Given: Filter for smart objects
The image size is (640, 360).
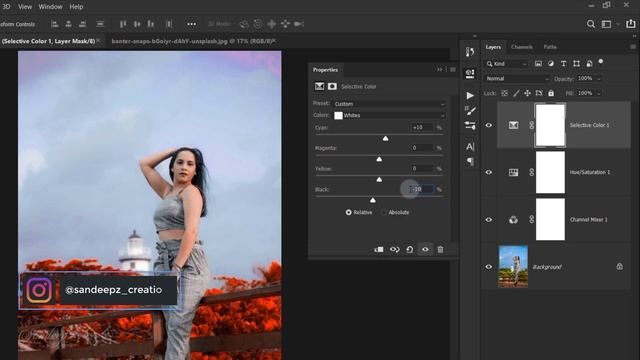Looking at the screenshot, I should point(589,64).
